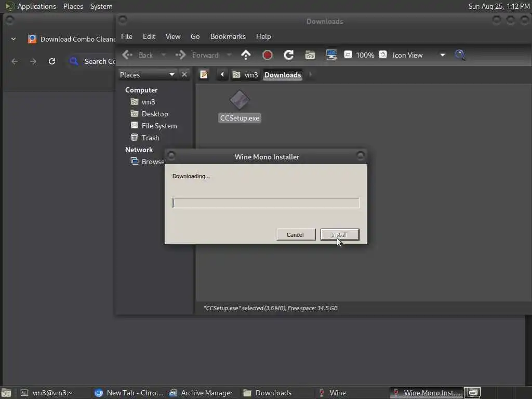Select the Download Combo Cleaner tab

click(71, 39)
